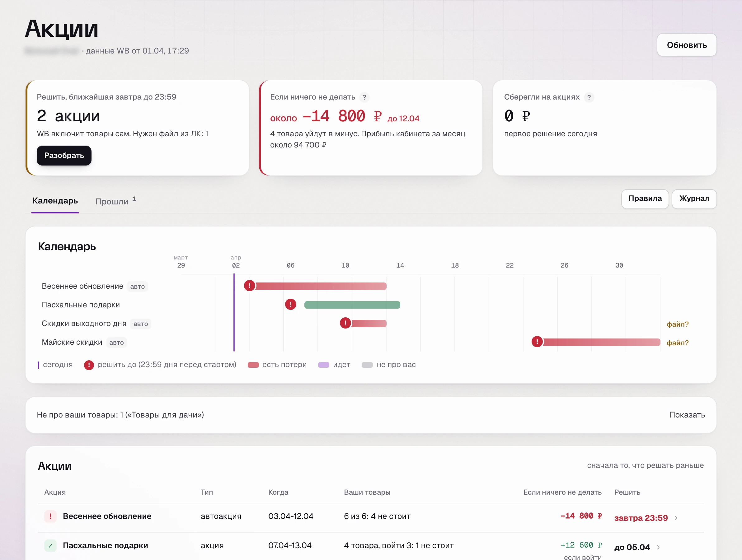Click the "Если ничего не делать" column header
This screenshot has height=560, width=742.
coord(562,492)
